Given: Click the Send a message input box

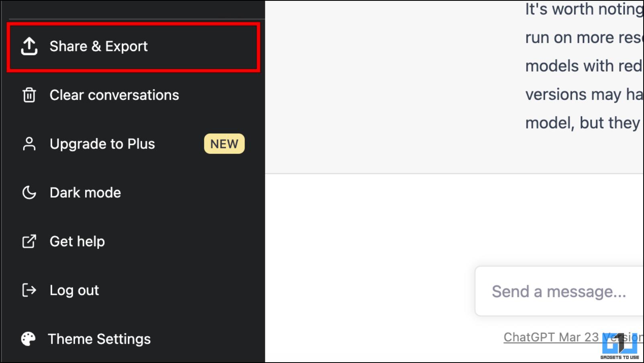Looking at the screenshot, I should point(559,291).
